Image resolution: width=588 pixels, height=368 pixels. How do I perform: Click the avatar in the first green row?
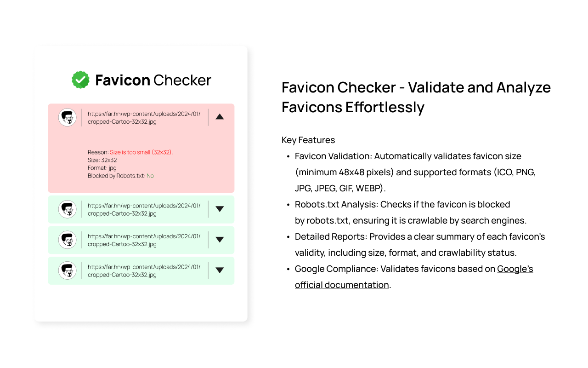click(68, 209)
